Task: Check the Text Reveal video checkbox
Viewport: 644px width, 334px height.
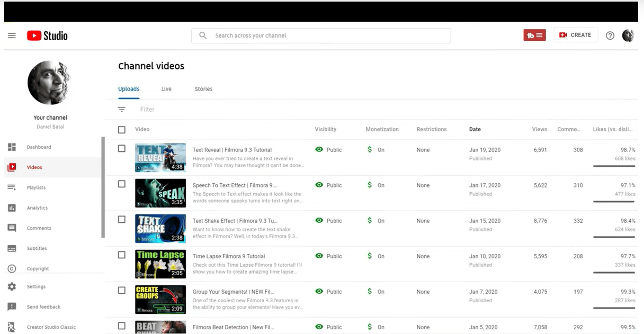Action: tap(122, 149)
